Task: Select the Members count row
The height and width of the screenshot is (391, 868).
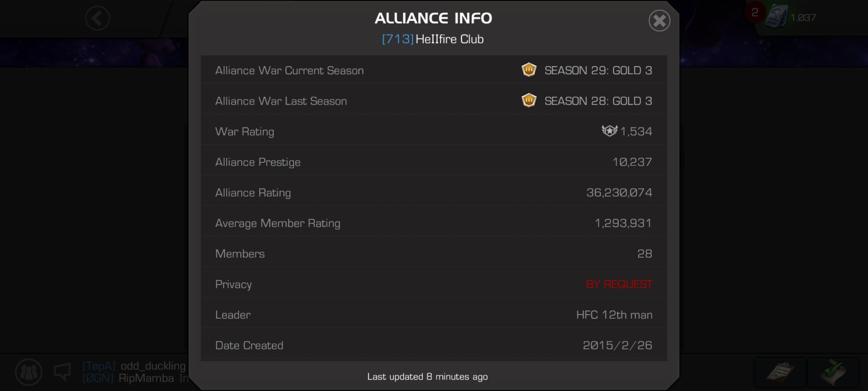Action: coord(434,253)
